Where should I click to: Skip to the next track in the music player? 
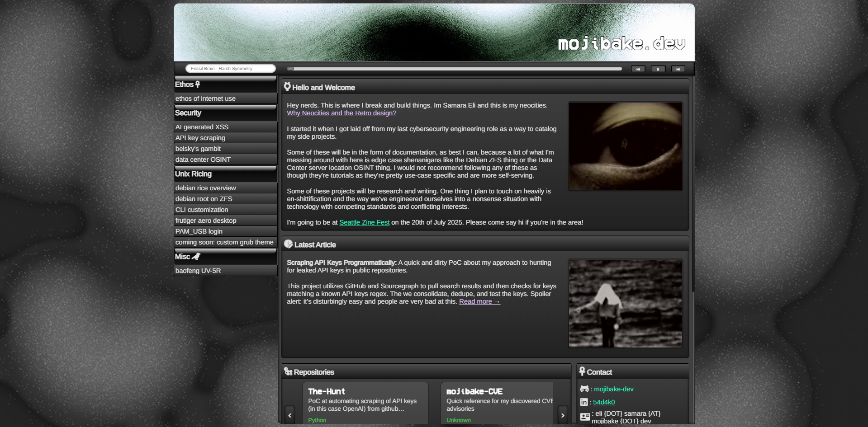(678, 69)
